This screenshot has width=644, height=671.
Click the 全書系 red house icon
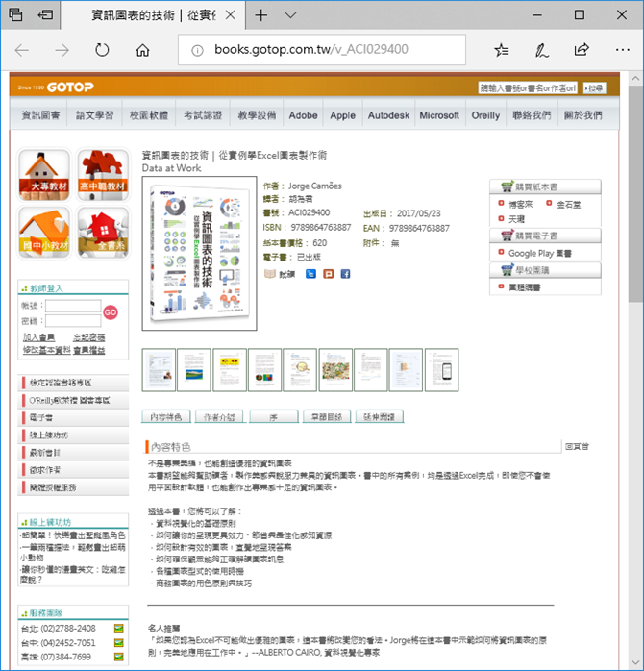(103, 233)
